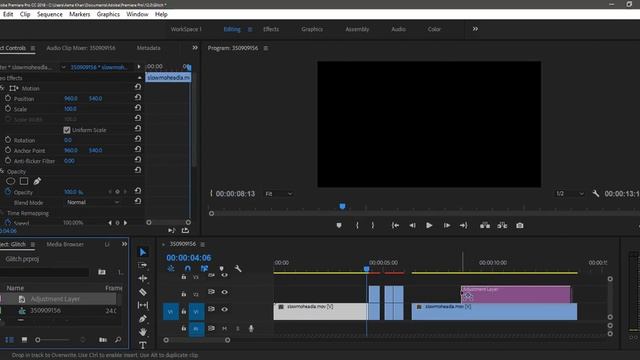This screenshot has height=360, width=640.
Task: Select the Selection (arrow) tool
Action: pos(142,252)
